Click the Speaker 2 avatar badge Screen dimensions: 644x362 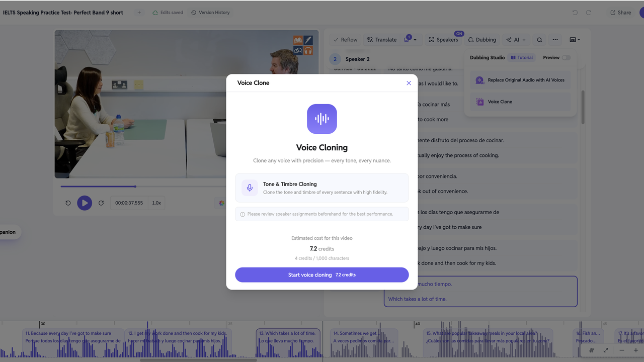(x=335, y=59)
